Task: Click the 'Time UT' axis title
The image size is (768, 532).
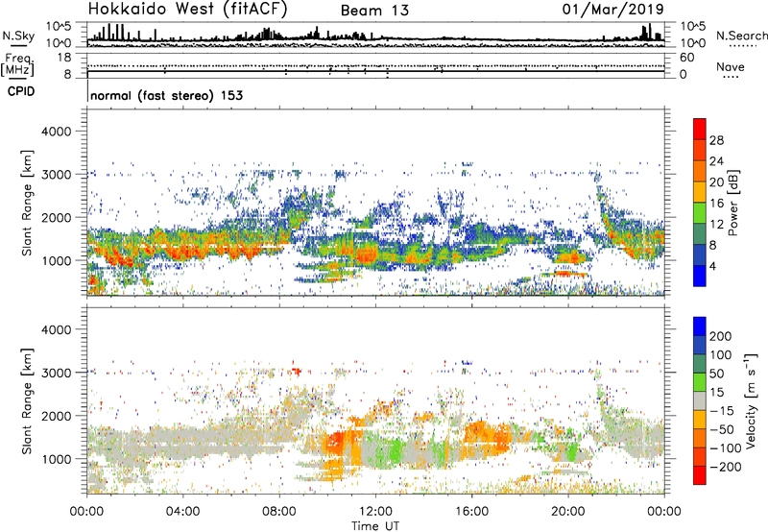Action: tap(375, 526)
